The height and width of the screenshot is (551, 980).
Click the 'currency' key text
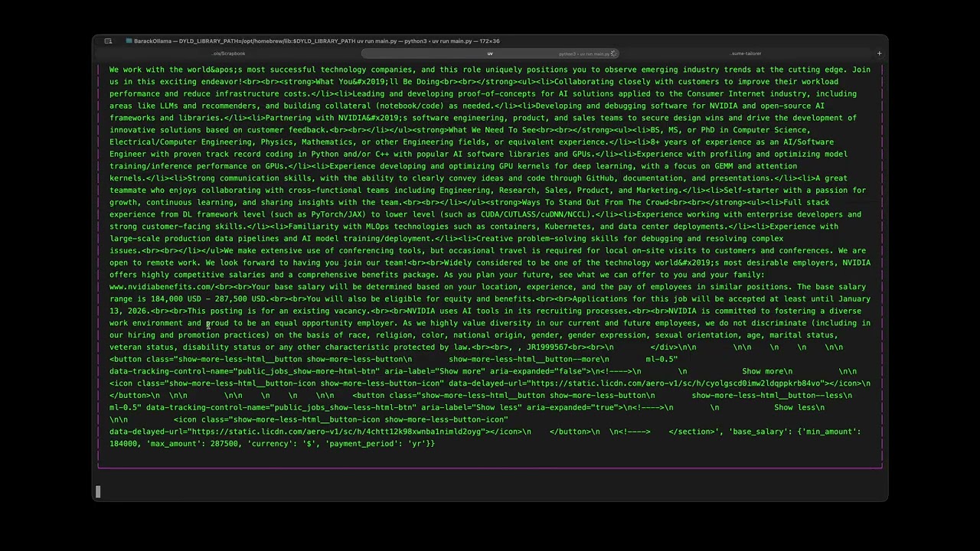(x=270, y=444)
